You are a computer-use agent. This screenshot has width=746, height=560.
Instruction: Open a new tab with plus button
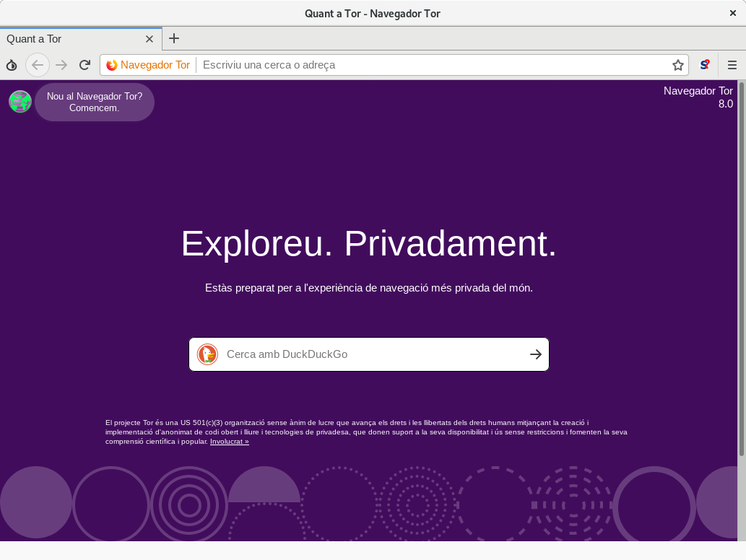(x=174, y=38)
